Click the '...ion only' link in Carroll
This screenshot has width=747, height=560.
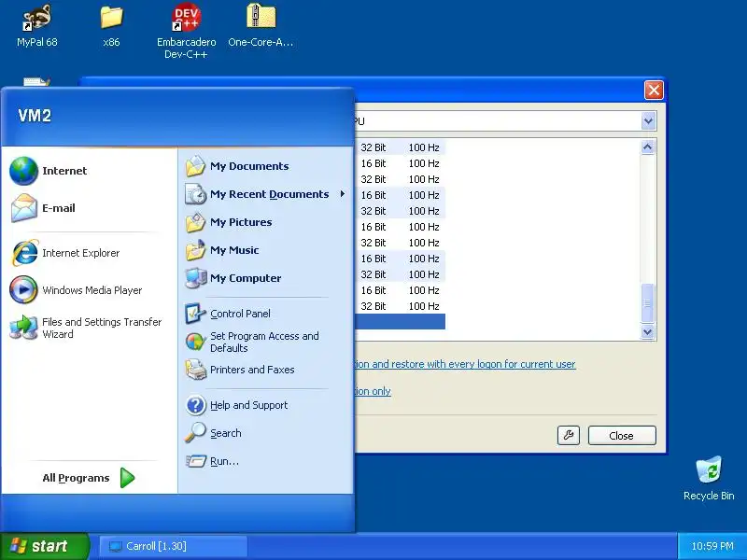pyautogui.click(x=373, y=391)
